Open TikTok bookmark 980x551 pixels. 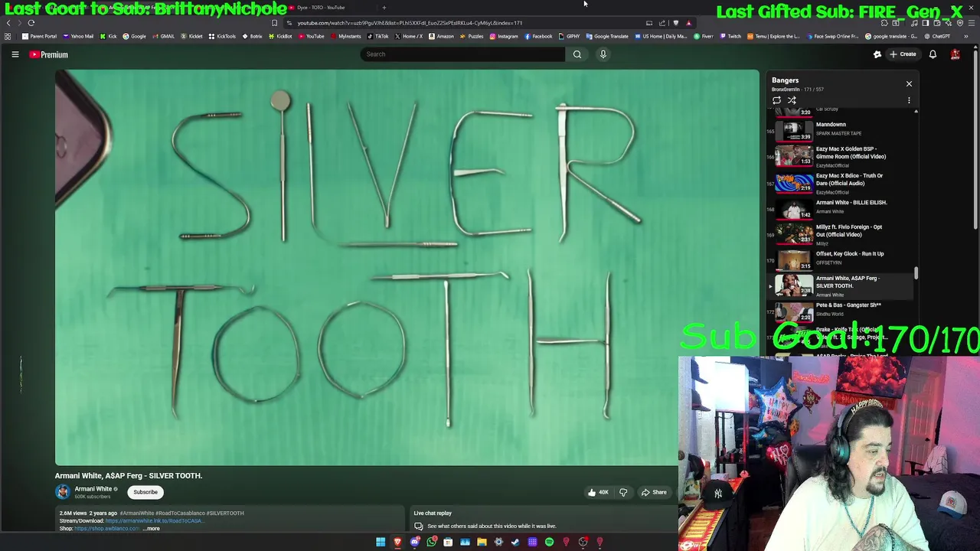pos(377,36)
